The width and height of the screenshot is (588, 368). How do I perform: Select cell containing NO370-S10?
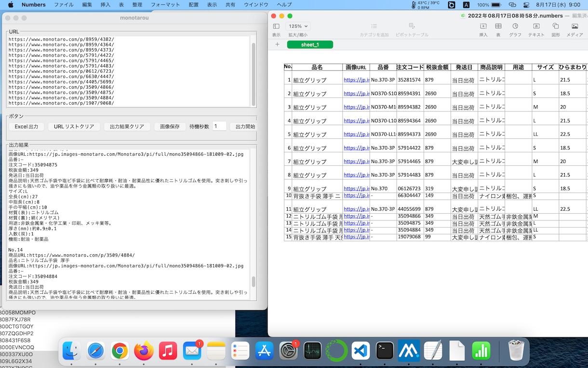383,91
